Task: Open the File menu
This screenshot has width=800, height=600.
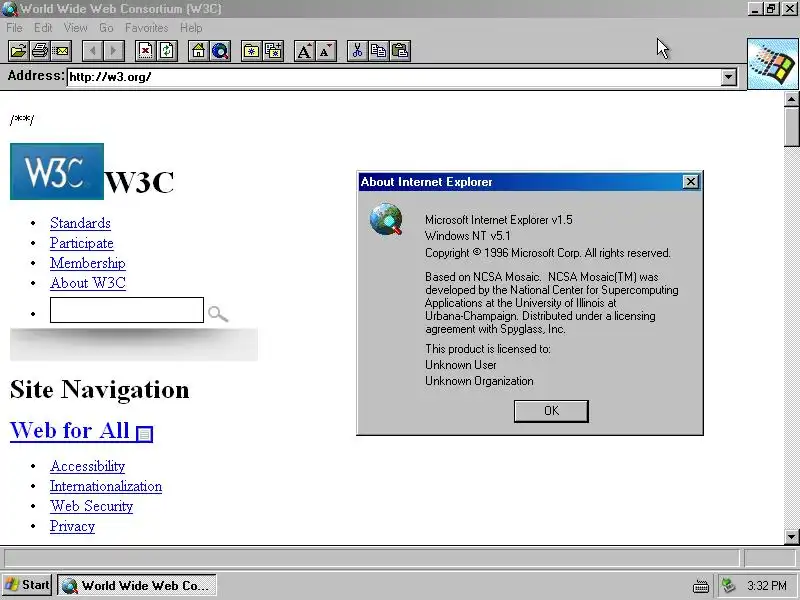Action: point(14,28)
